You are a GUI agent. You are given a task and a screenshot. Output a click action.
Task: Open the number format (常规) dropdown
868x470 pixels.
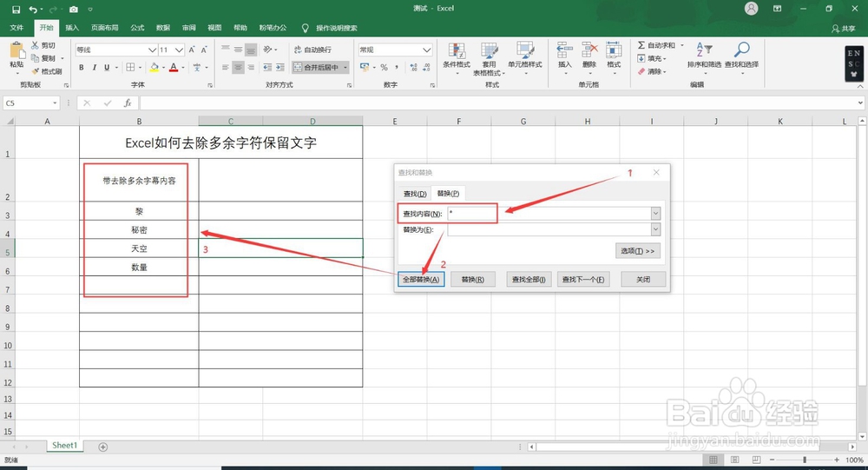pyautogui.click(x=427, y=50)
